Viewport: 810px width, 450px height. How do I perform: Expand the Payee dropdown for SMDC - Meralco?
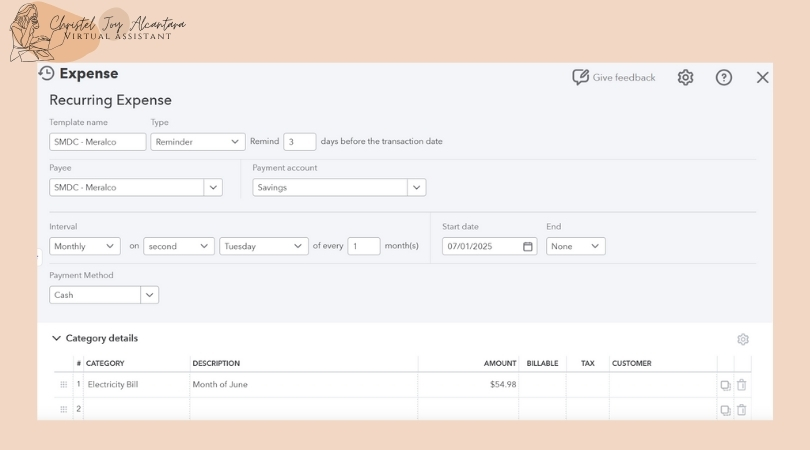click(213, 187)
